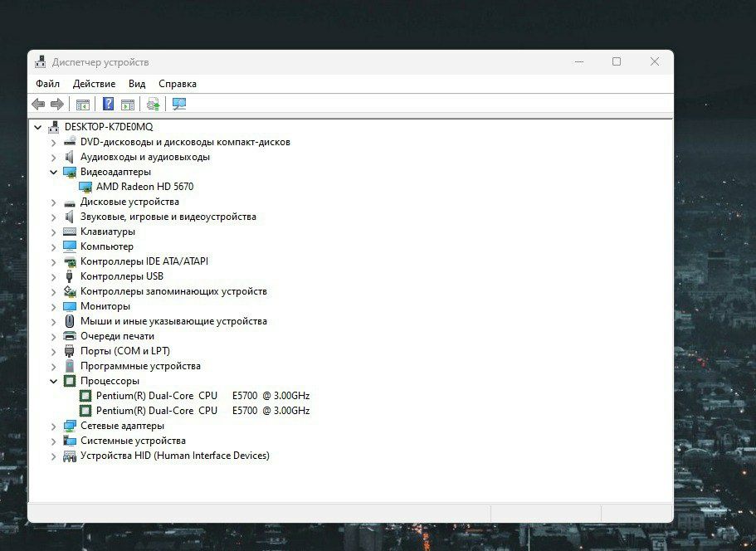This screenshot has width=756, height=551.
Task: Select the Порты (COM и LPT) label
Action: click(125, 351)
